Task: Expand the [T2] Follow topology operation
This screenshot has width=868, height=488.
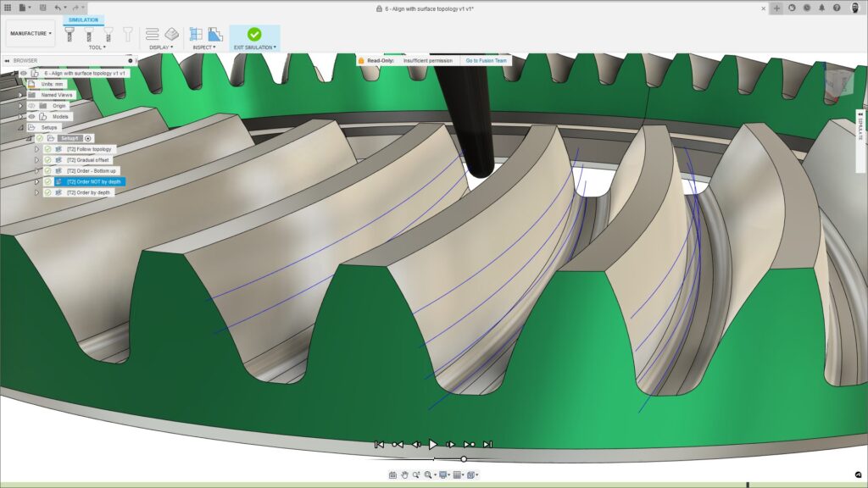Action: [36, 149]
